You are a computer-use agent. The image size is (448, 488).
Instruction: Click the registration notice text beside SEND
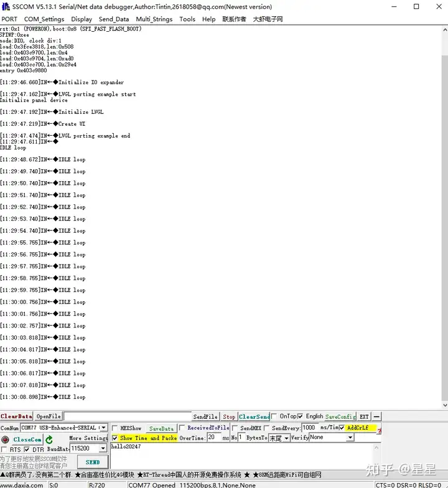(x=34, y=462)
